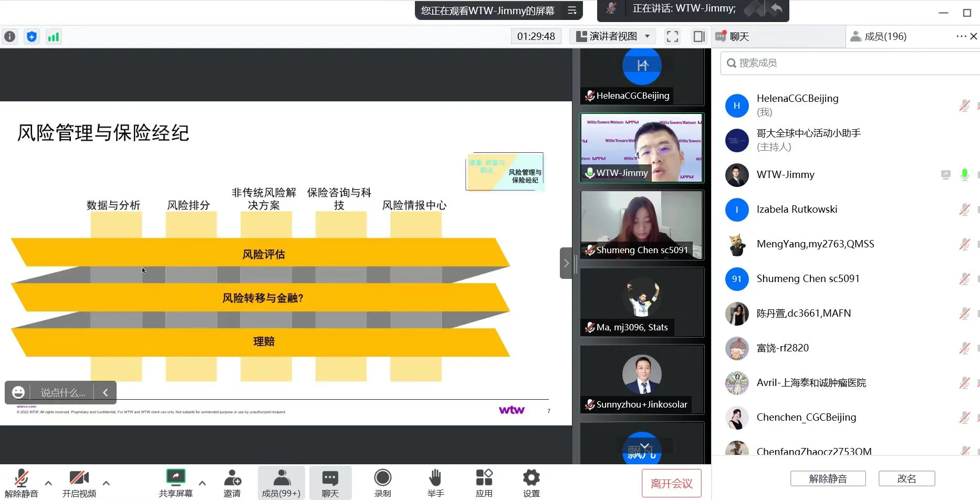The image size is (980, 500).
Task: Select Izabela Rutkowski in members list
Action: (846, 210)
